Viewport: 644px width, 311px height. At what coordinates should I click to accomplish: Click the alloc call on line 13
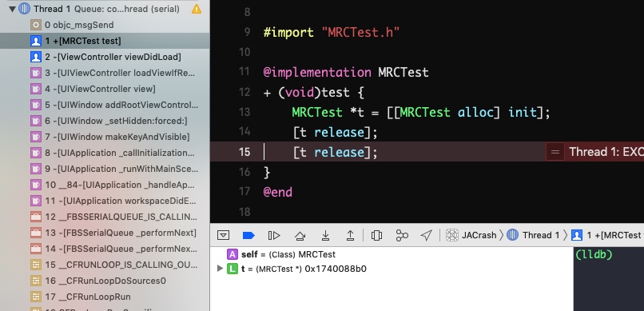click(x=475, y=112)
